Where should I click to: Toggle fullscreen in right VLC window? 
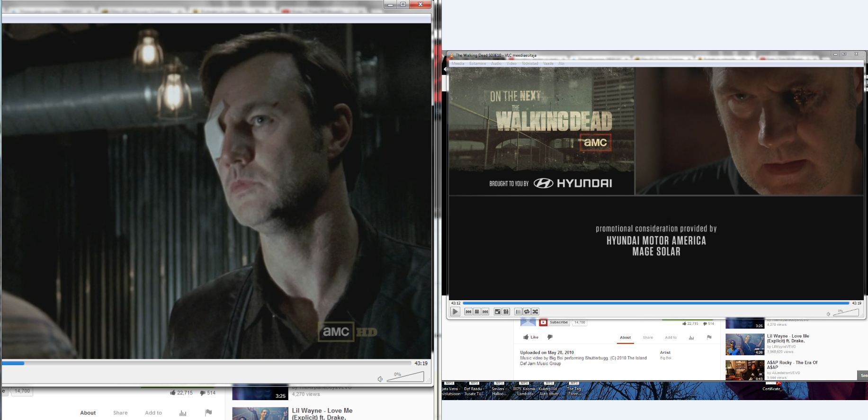[498, 312]
